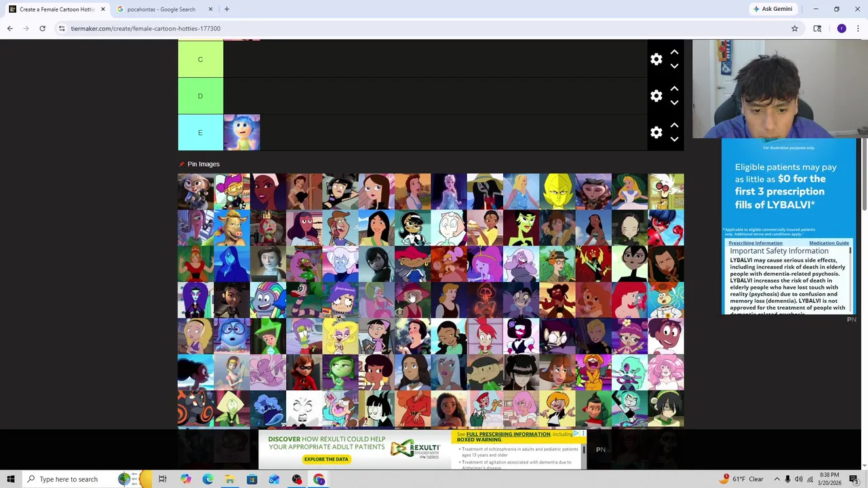Screen dimensions: 868x488
Task: Open Task View on taskbar
Action: pos(163,479)
